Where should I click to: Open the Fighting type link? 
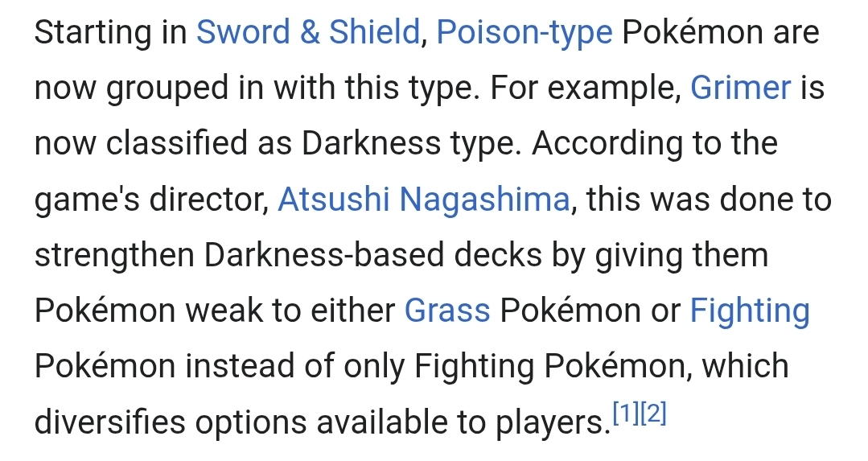coord(749,311)
